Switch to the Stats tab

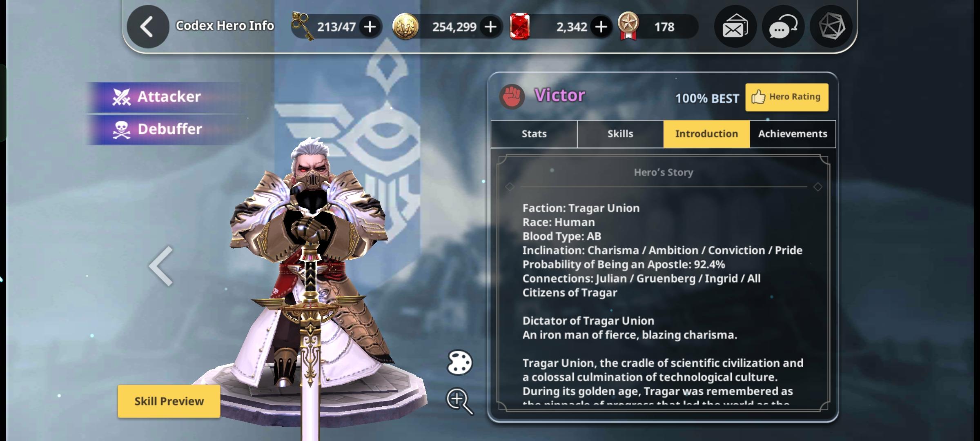534,134
